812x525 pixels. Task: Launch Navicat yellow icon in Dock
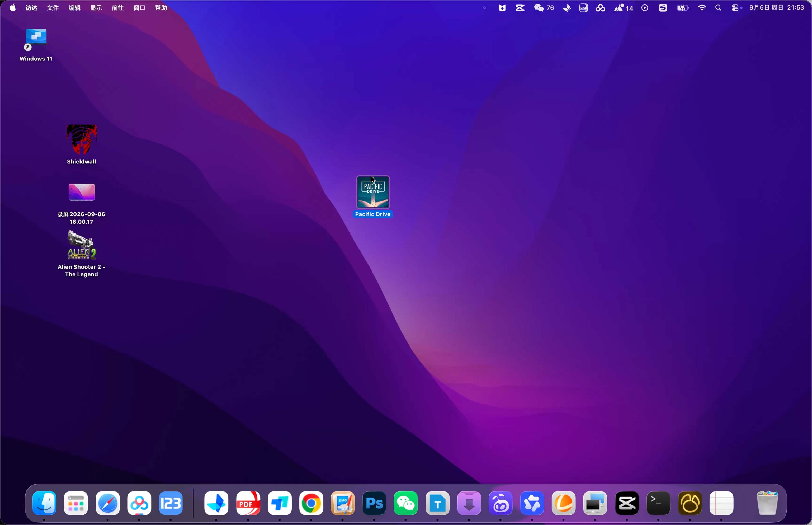coord(690,503)
